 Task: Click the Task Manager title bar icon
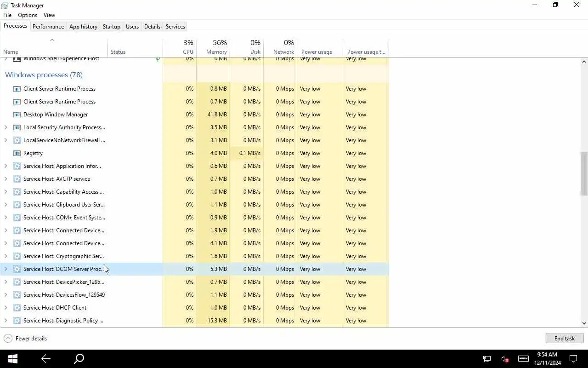click(5, 6)
